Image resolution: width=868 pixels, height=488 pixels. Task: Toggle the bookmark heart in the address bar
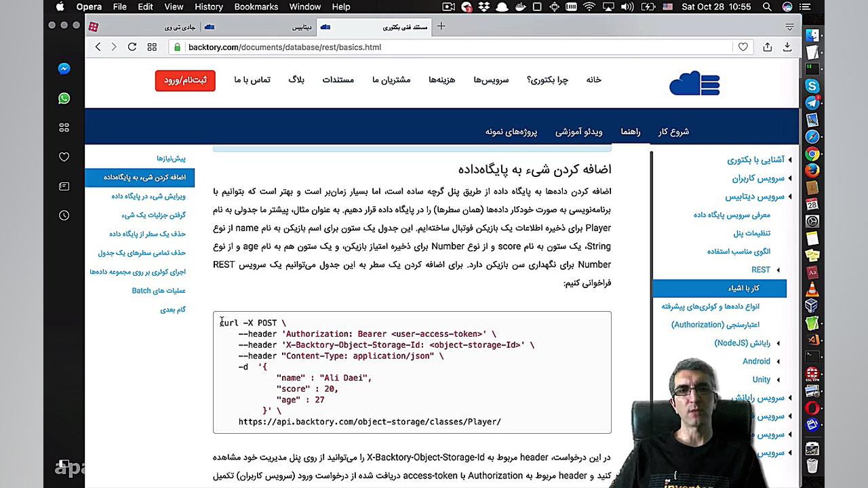(x=743, y=47)
